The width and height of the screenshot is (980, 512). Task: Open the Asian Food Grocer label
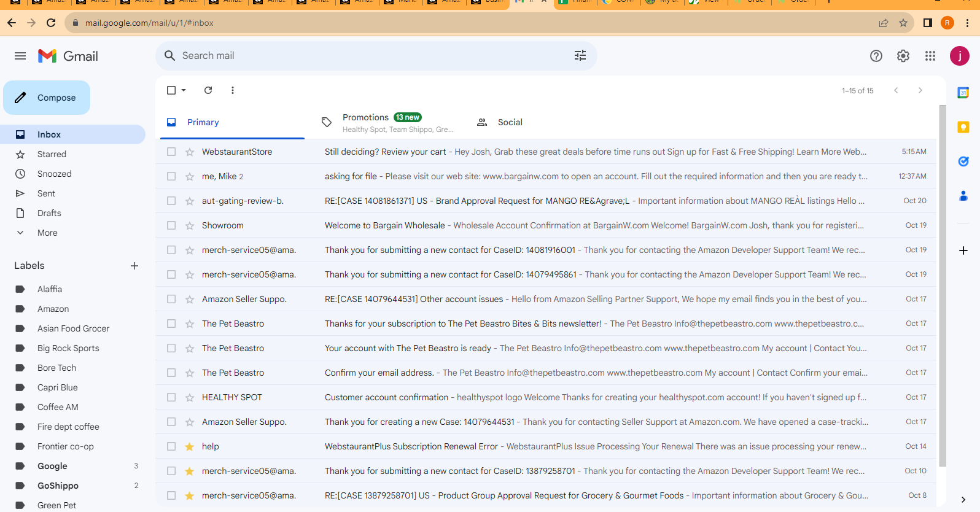click(x=73, y=328)
